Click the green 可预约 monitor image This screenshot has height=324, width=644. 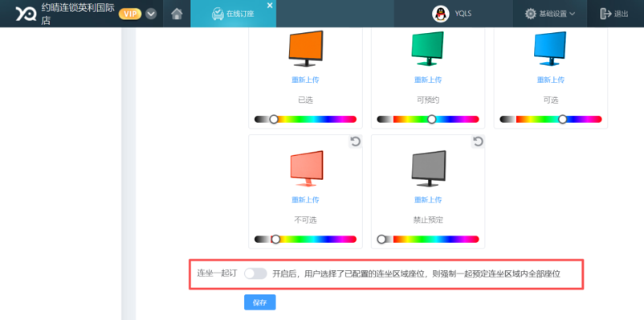(428, 48)
